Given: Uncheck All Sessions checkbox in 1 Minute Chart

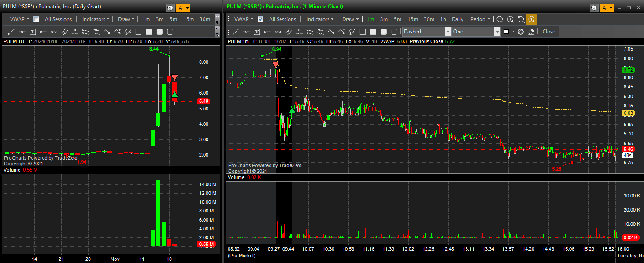Looking at the screenshot, I should click(x=261, y=19).
